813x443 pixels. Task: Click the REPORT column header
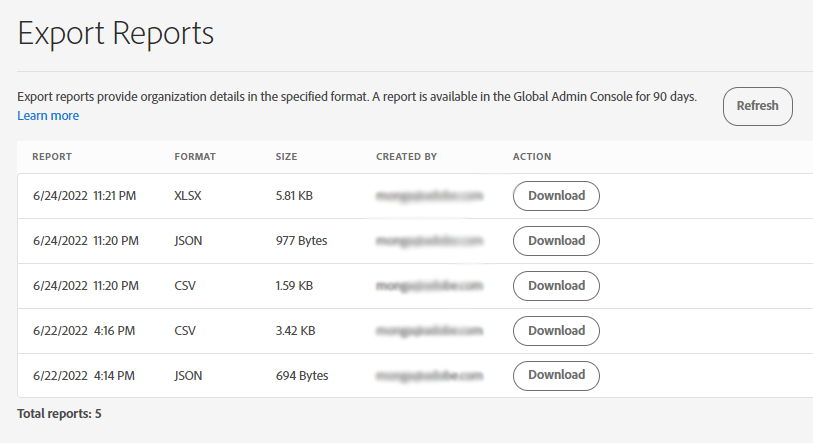pos(52,157)
